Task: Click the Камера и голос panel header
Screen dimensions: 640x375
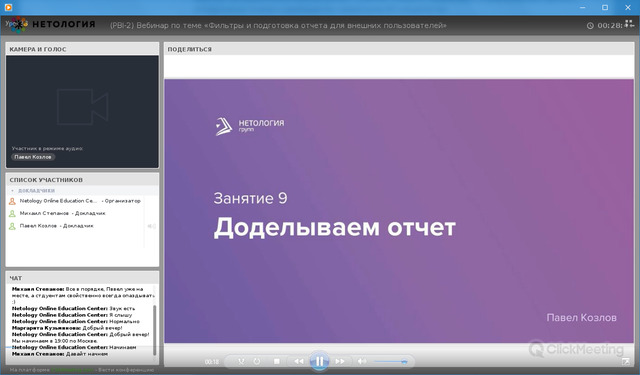Action: (82, 49)
